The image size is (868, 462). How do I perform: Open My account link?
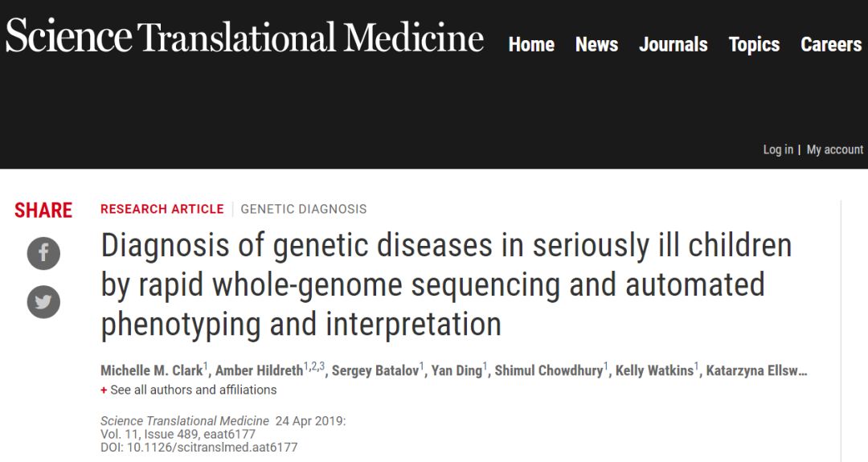coord(835,149)
